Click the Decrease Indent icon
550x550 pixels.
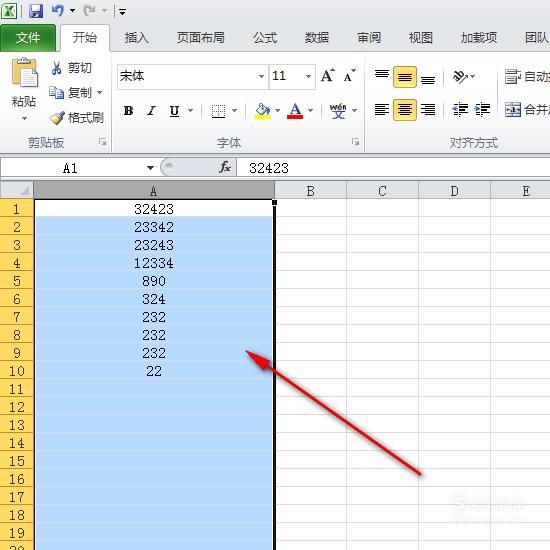[460, 109]
